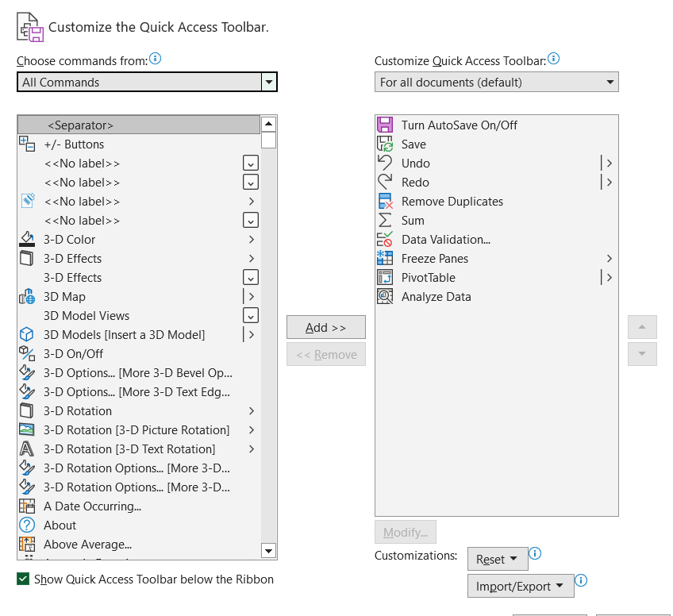Image resolution: width=673 pixels, height=616 pixels.
Task: Click the << Remove button
Action: pyautogui.click(x=326, y=354)
